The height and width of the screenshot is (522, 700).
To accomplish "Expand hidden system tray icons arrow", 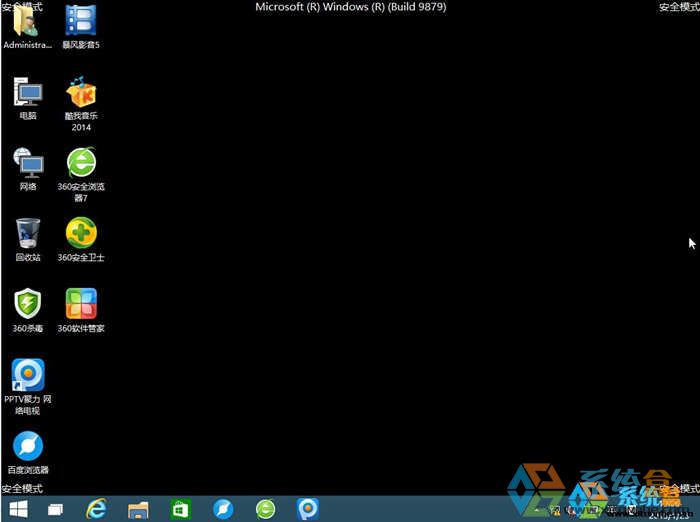I will [x=537, y=509].
